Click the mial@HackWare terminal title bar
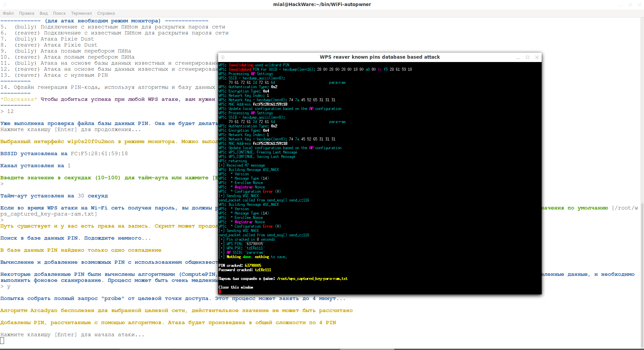The width and height of the screenshot is (644, 350). (322, 5)
